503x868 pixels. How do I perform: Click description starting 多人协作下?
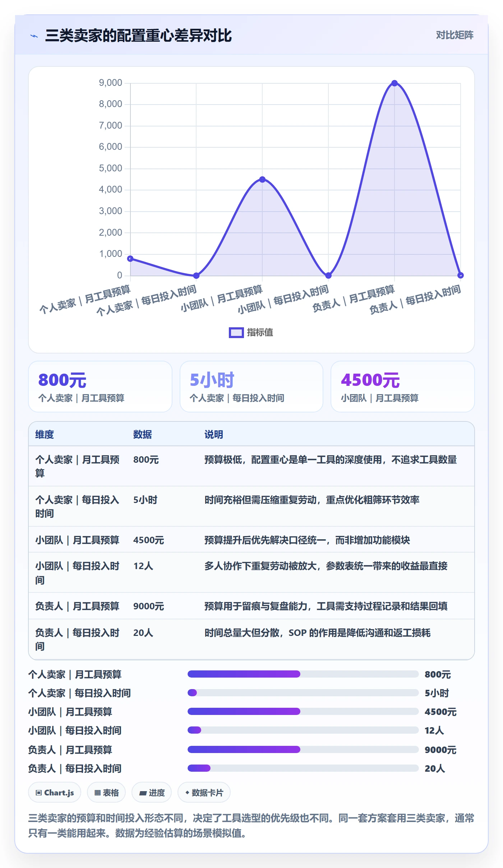coord(326,566)
